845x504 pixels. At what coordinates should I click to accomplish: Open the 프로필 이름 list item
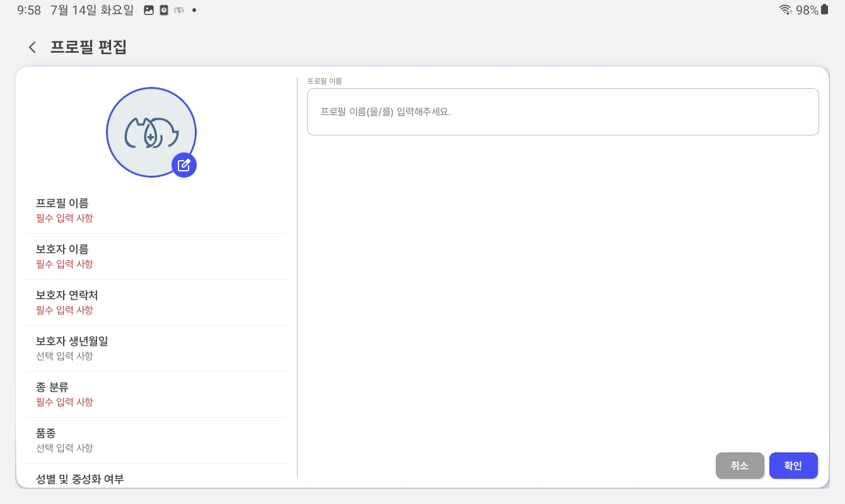[x=156, y=210]
